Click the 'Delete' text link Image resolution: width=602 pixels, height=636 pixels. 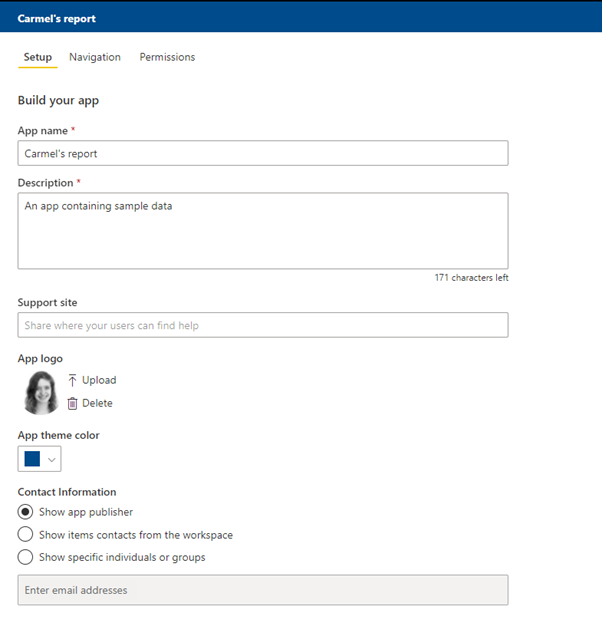click(x=97, y=403)
